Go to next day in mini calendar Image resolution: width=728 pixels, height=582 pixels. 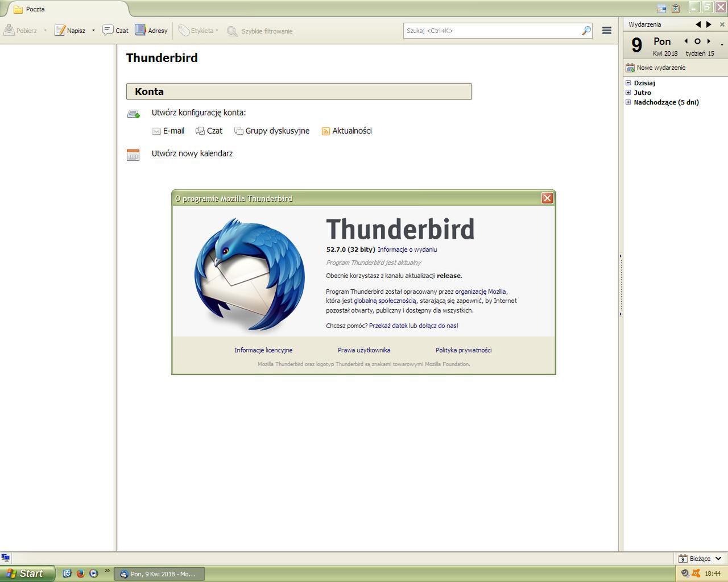coord(709,41)
